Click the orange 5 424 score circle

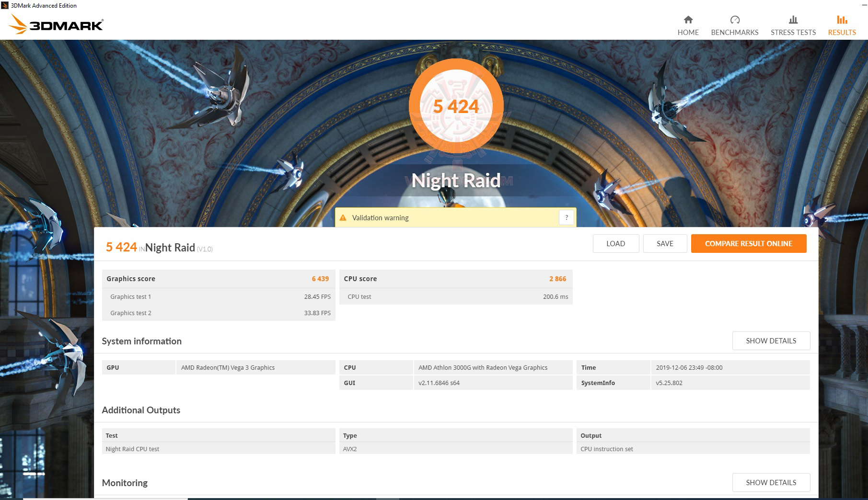click(456, 106)
